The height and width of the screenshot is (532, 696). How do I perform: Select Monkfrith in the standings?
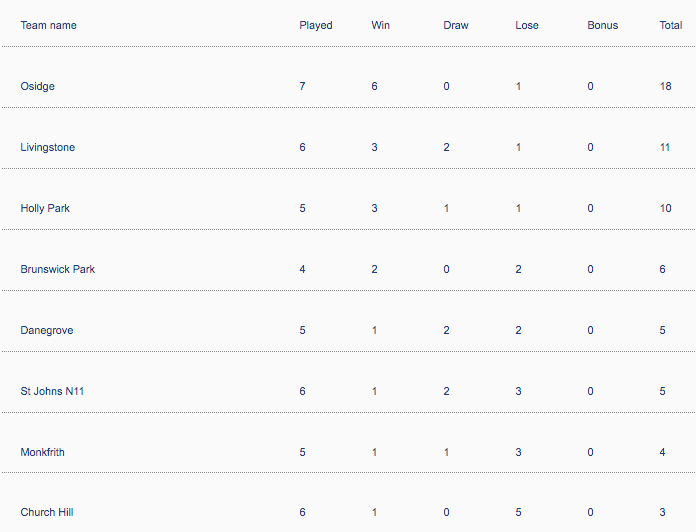click(42, 452)
